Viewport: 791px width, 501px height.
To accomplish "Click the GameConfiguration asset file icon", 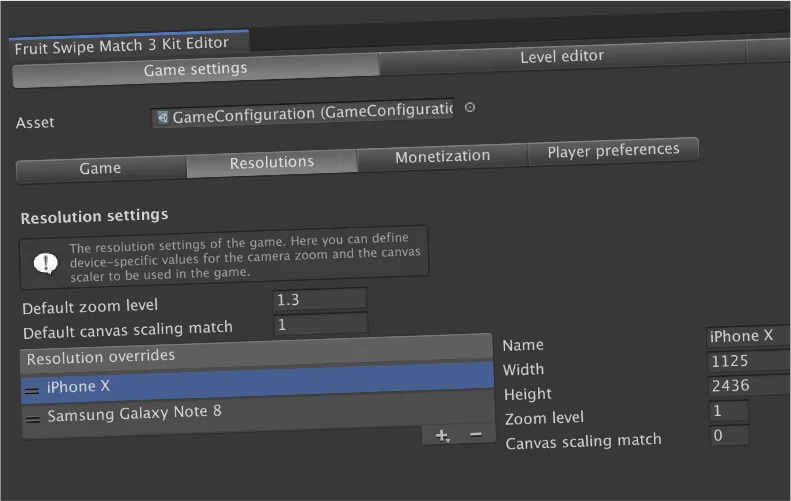I will pos(162,118).
